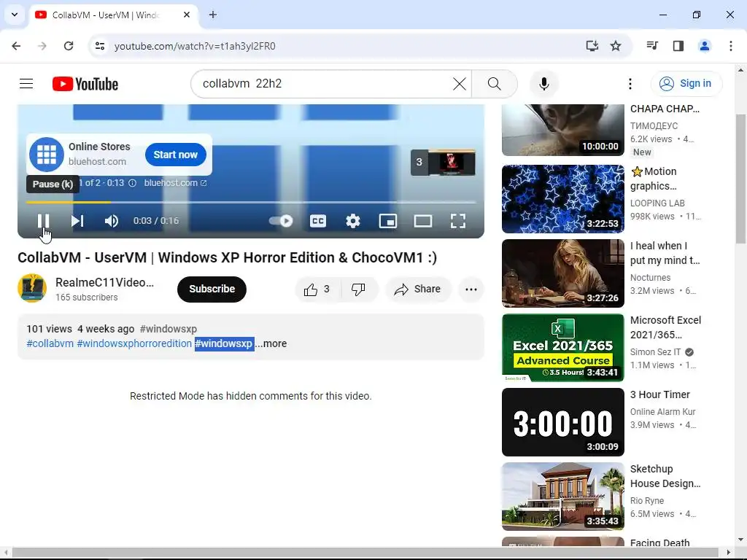Screen dimensions: 747x560
Task: Skip to next video with Next button
Action: point(77,221)
